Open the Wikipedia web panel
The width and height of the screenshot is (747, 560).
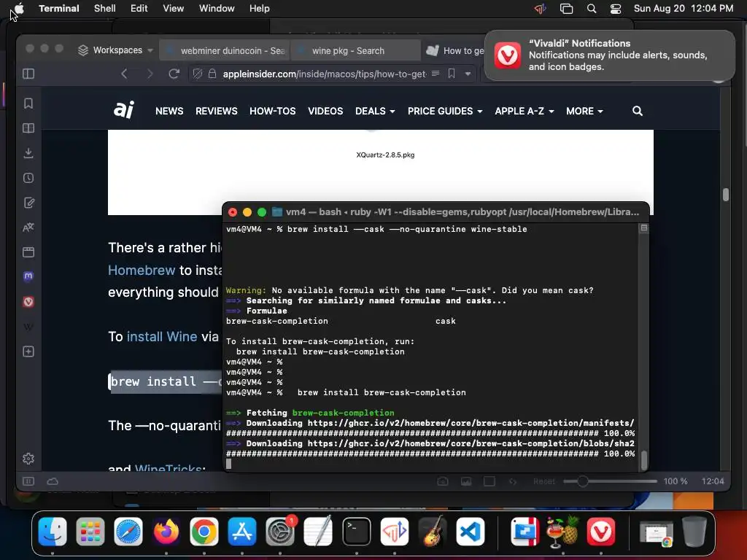click(28, 327)
